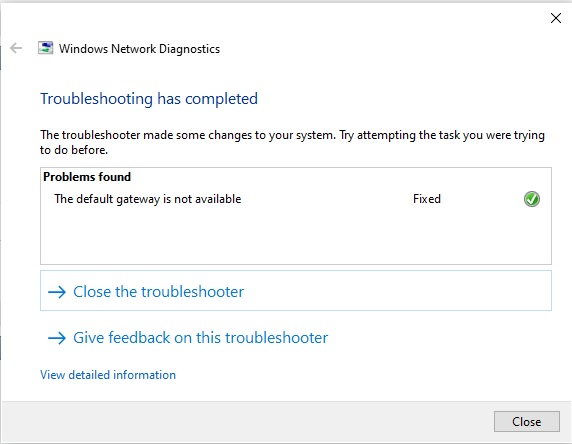Click the Close button at bottom
The height and width of the screenshot is (444, 572).
(526, 422)
